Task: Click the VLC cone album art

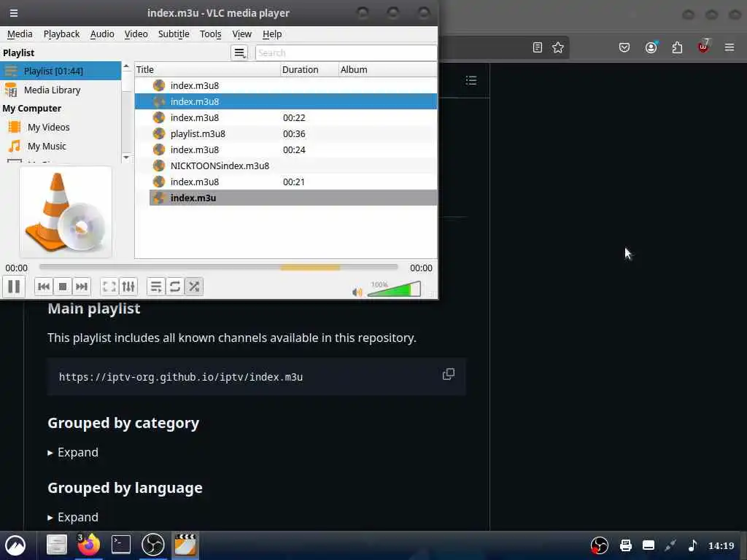Action: [66, 212]
